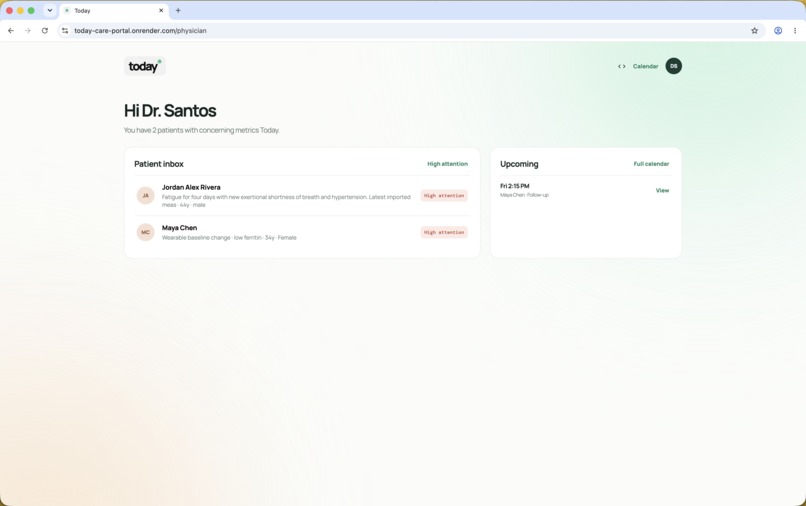This screenshot has height=506, width=806.
Task: Open the Calendar link in header
Action: [645, 66]
